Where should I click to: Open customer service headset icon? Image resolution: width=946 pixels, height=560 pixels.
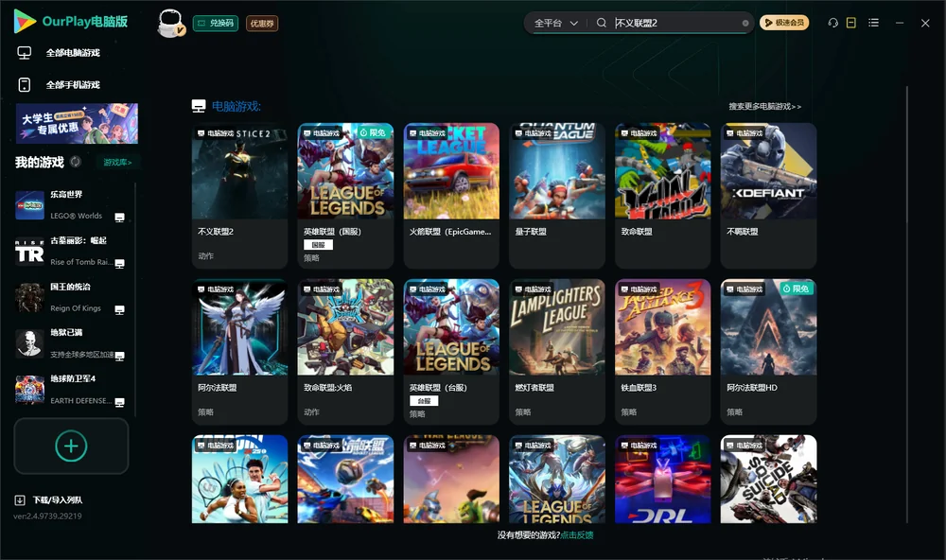[x=833, y=23]
